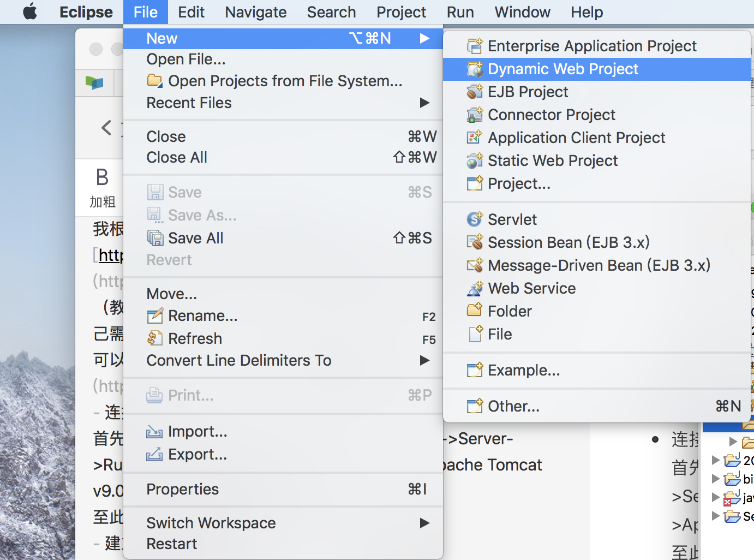The height and width of the screenshot is (560, 754).
Task: Click the Example... icon
Action: 475,370
